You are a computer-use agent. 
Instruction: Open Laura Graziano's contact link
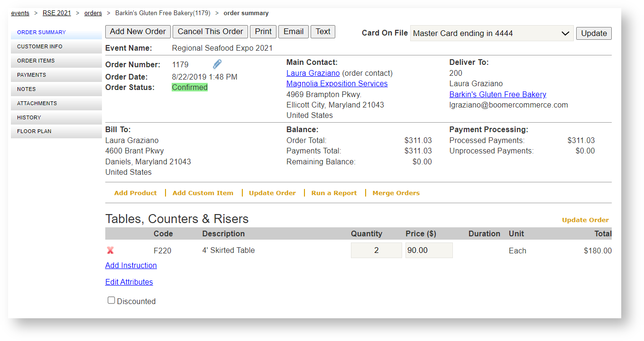pyautogui.click(x=313, y=73)
